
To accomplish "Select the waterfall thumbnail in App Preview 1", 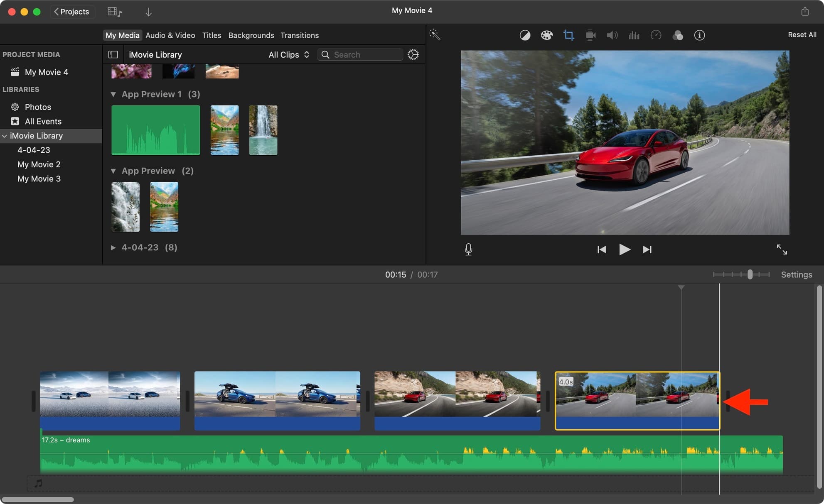I will coord(263,130).
